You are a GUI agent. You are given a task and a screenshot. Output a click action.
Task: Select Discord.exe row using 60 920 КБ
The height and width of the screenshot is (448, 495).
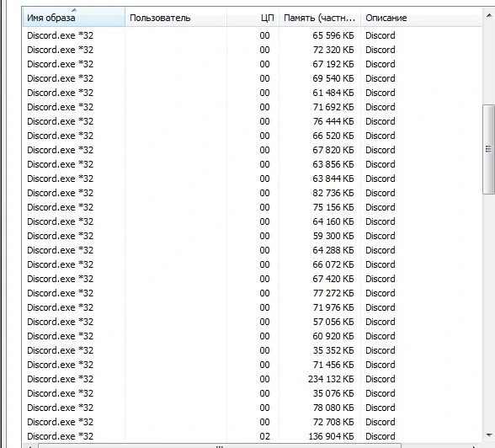(252, 336)
